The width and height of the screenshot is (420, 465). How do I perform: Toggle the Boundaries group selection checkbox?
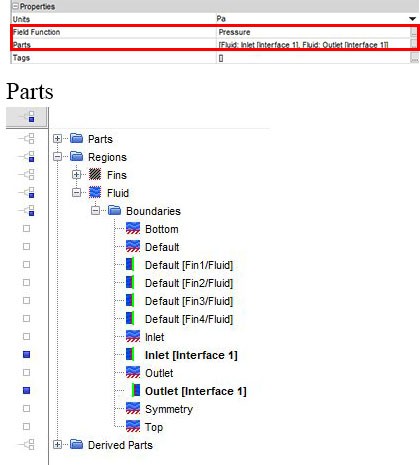pyautogui.click(x=27, y=210)
